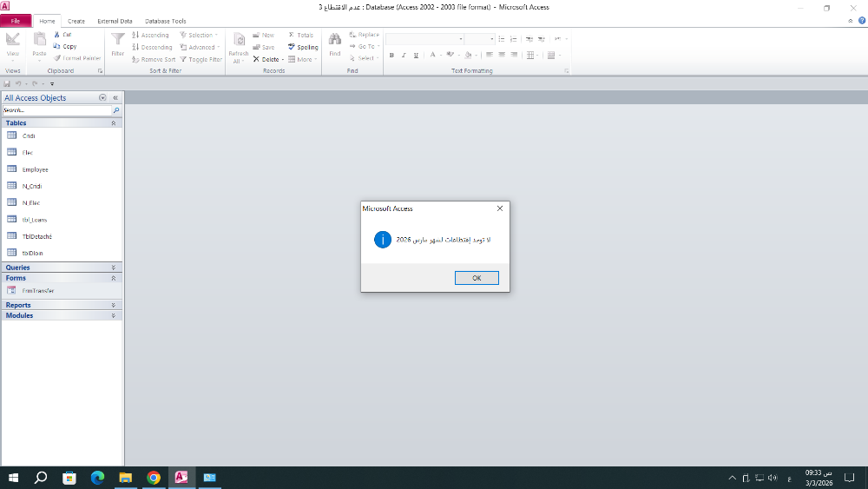
Task: Click the Copy icon in Clipboard group
Action: [56, 46]
